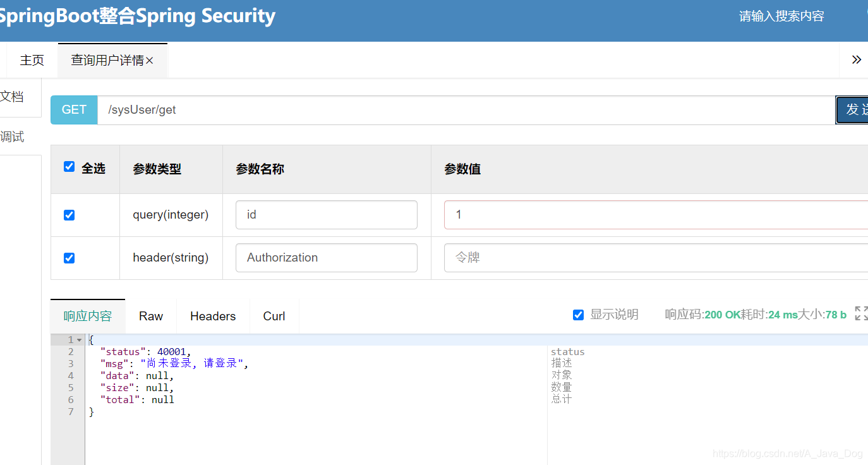This screenshot has height=465, width=868.
Task: Click the "msg" 尚未登录 JSON line
Action: pyautogui.click(x=175, y=363)
